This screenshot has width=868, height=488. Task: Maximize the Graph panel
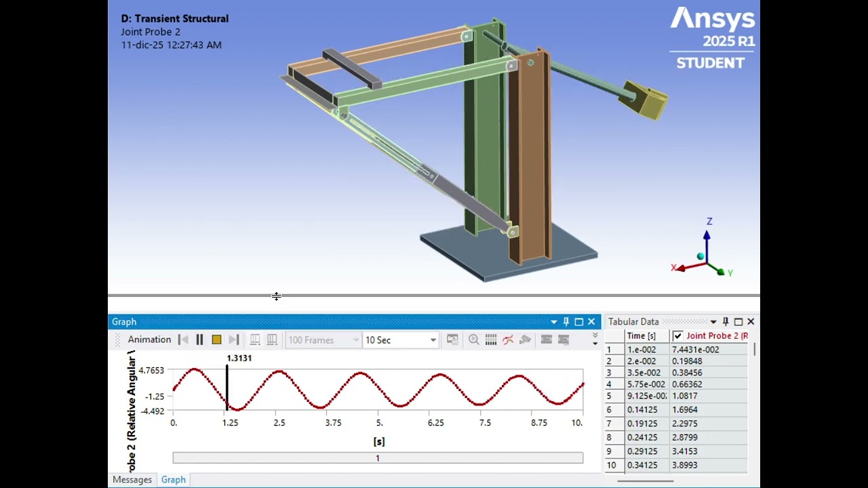pyautogui.click(x=579, y=322)
